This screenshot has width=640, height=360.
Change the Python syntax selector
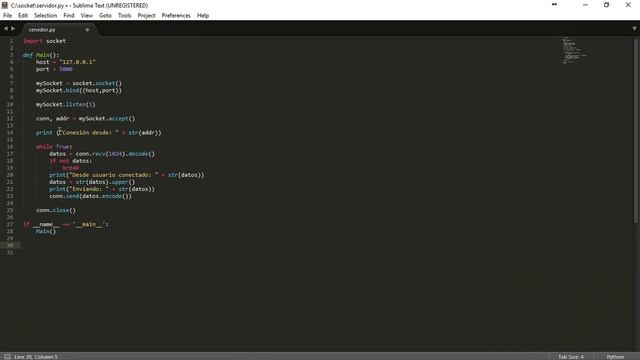click(x=615, y=357)
